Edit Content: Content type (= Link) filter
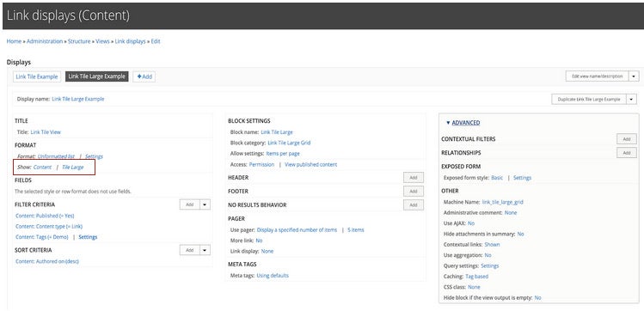The height and width of the screenshot is (311, 644). (49, 227)
